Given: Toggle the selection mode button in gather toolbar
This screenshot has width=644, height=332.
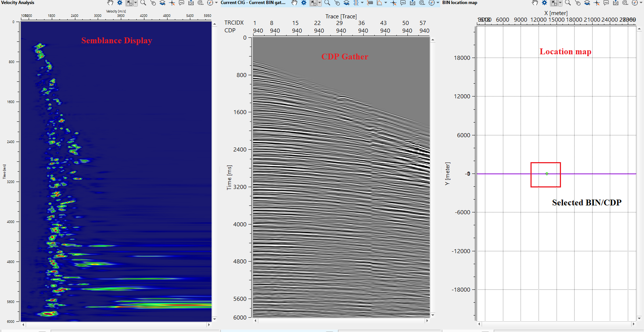Looking at the screenshot, I should point(313,3).
